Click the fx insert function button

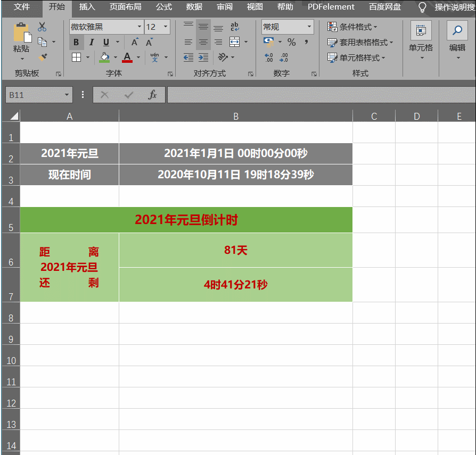click(152, 95)
